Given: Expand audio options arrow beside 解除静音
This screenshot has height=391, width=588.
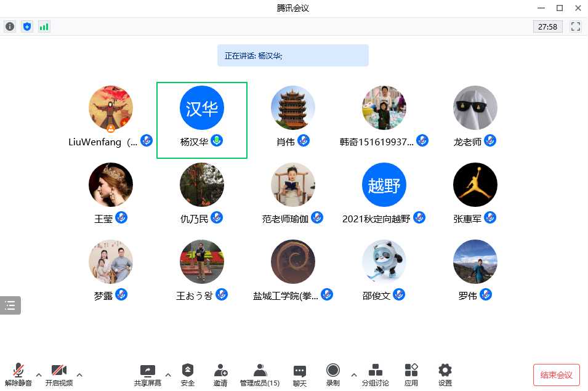Looking at the screenshot, I should coord(39,374).
